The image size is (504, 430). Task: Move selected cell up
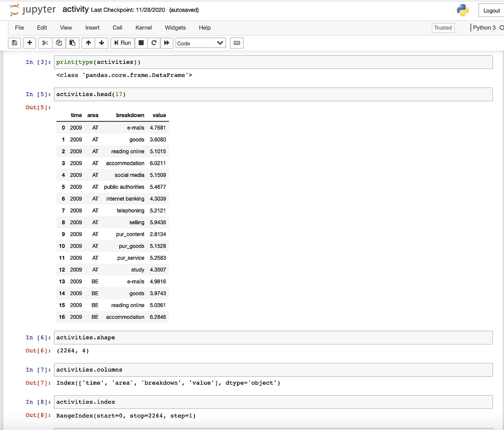tap(88, 43)
